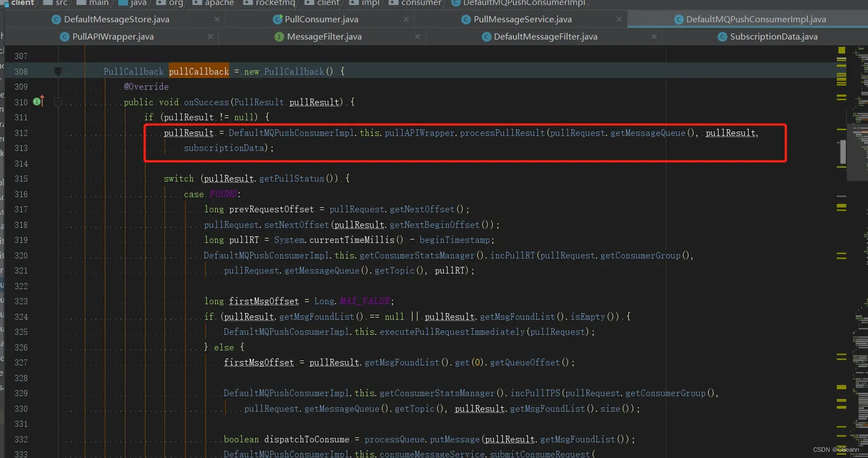868x458 pixels.
Task: Click the highlighted pullCallback variable on line 308
Action: (199, 71)
